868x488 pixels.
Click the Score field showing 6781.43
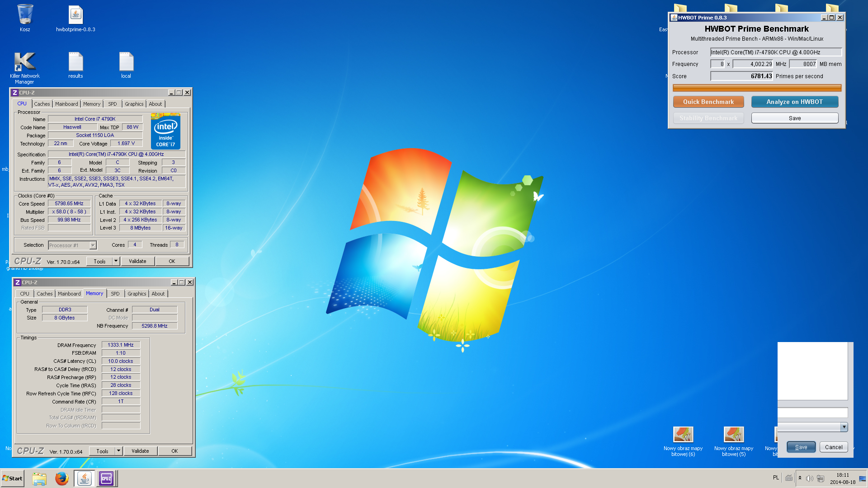741,76
